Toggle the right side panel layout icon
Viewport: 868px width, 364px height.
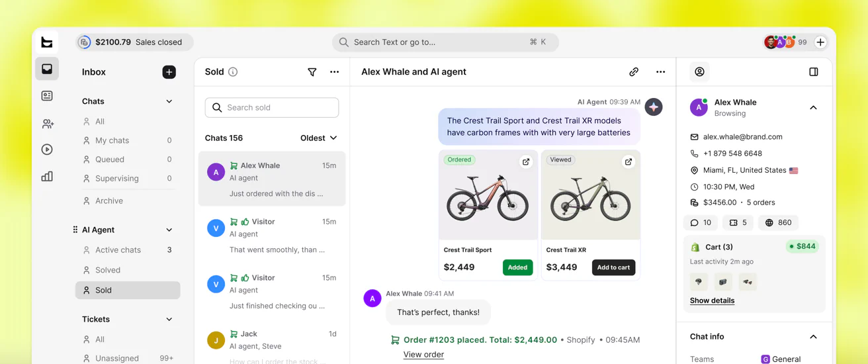click(814, 72)
